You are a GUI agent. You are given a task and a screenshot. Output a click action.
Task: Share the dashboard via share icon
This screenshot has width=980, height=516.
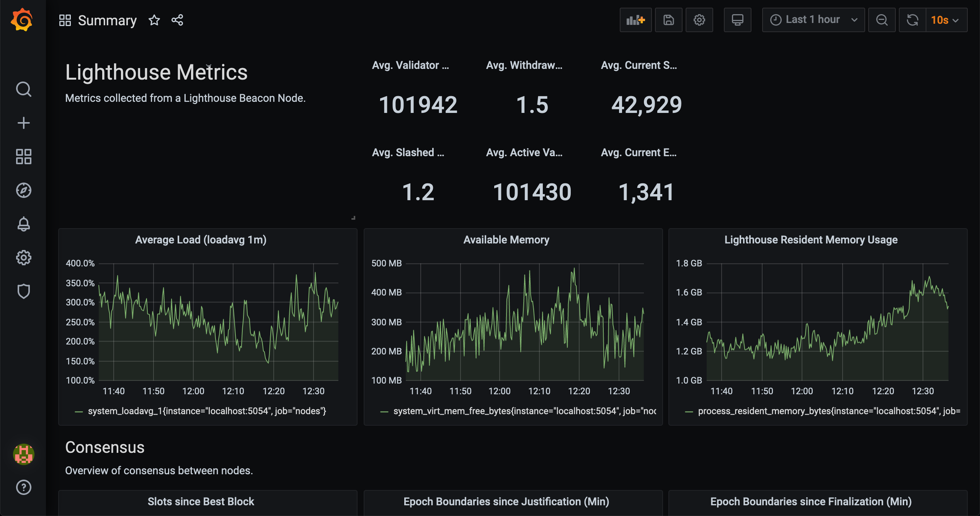(x=177, y=20)
